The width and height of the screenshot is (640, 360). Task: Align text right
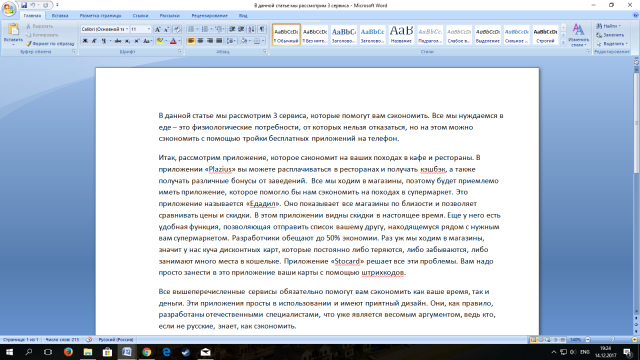pyautogui.click(x=210, y=41)
